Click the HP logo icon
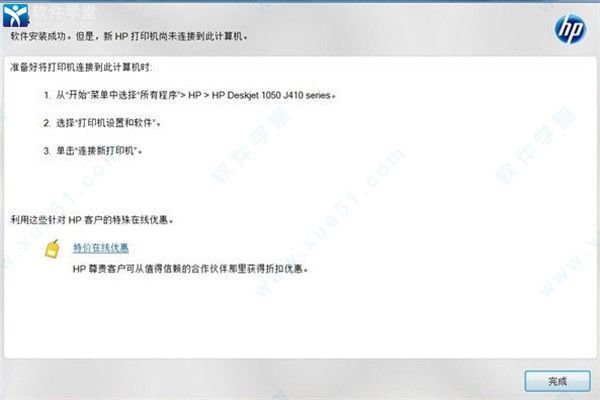This screenshot has width=600, height=400. point(570,29)
